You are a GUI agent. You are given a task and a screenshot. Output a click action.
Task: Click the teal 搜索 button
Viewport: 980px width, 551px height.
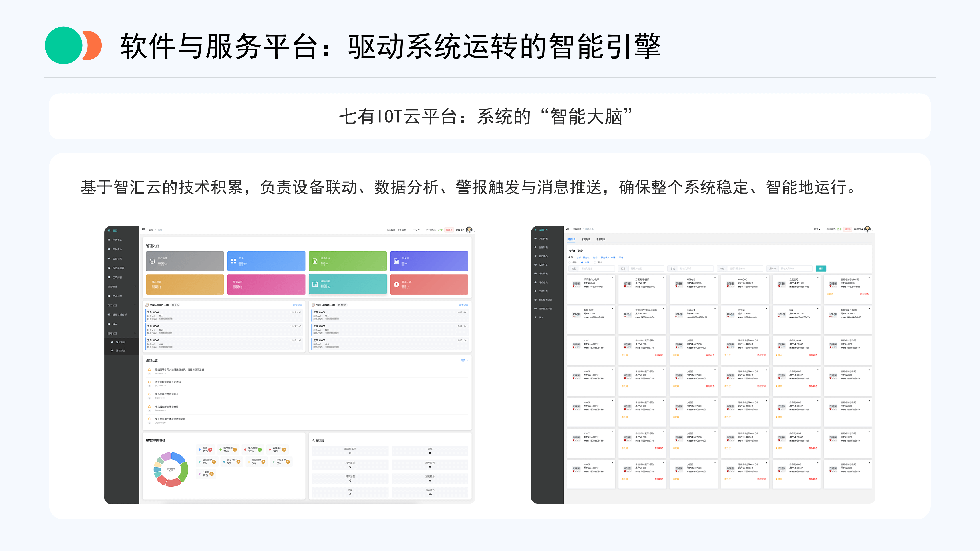point(821,269)
